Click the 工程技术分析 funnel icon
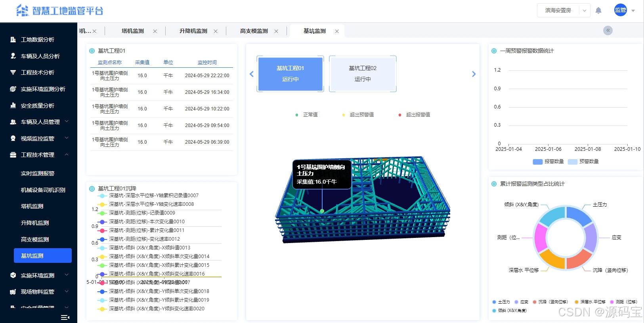Viewport: 644px width, 323px height. tap(13, 72)
